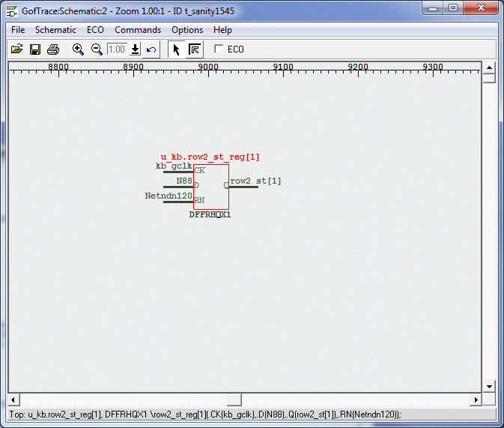The width and height of the screenshot is (504, 428).
Task: Click the zoom value input field
Action: [117, 49]
